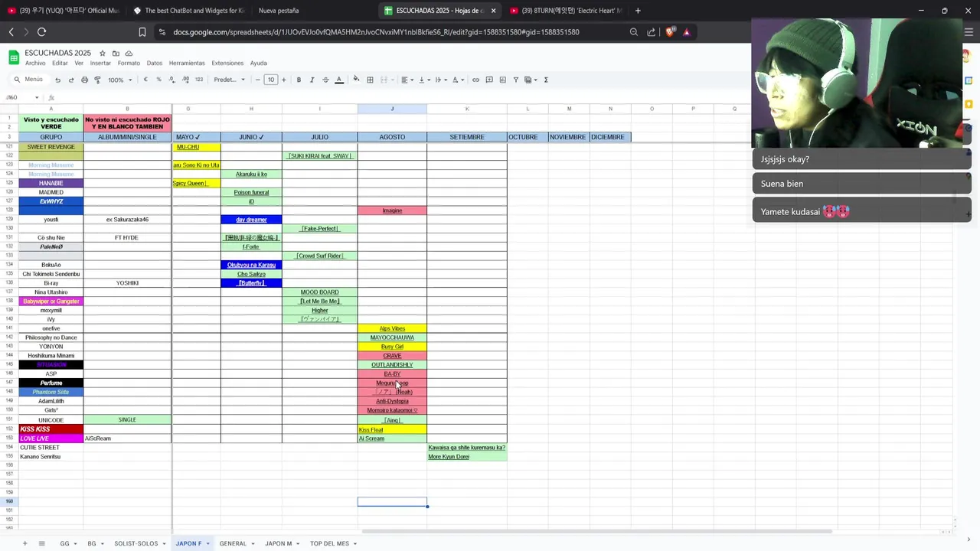Format as currency with euro icon
Viewport: 980px width, 551px height.
click(145, 80)
